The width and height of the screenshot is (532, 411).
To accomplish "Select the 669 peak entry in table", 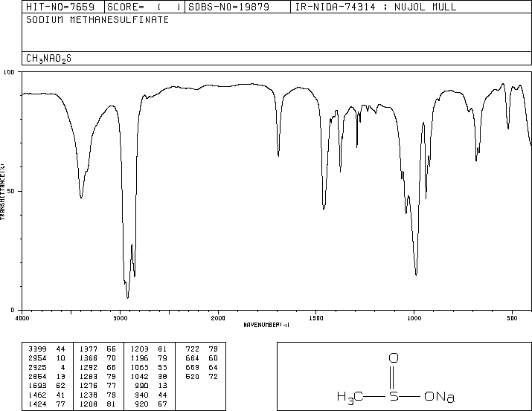I will point(202,367).
